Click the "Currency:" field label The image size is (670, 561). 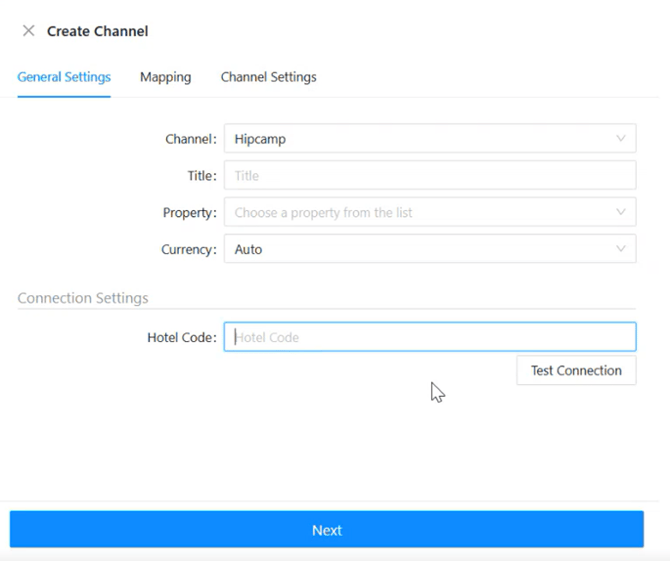pos(189,249)
